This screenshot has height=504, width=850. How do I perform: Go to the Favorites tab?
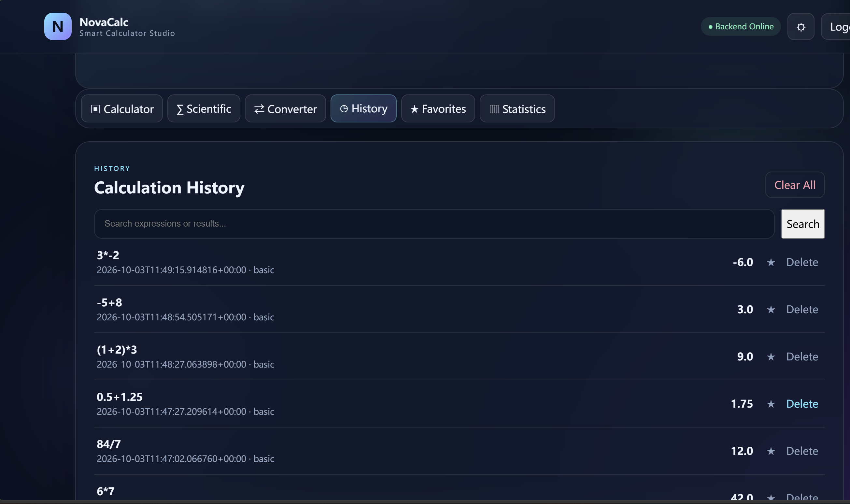pyautogui.click(x=438, y=109)
